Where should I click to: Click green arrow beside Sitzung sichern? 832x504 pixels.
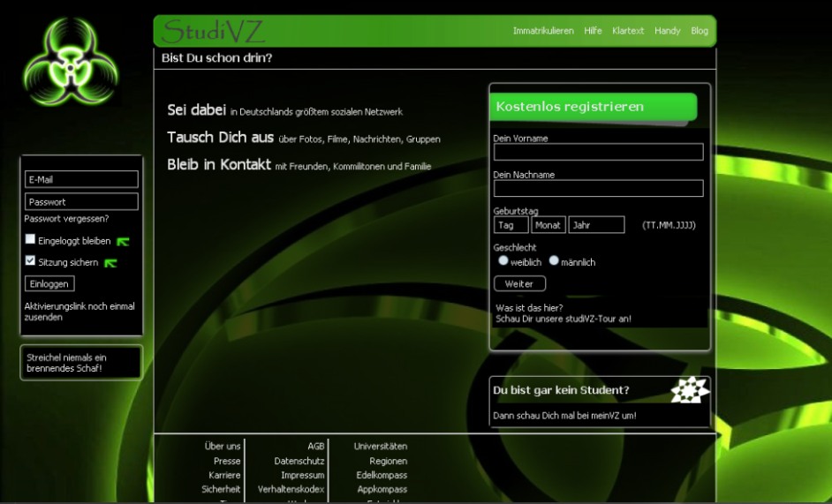110,263
